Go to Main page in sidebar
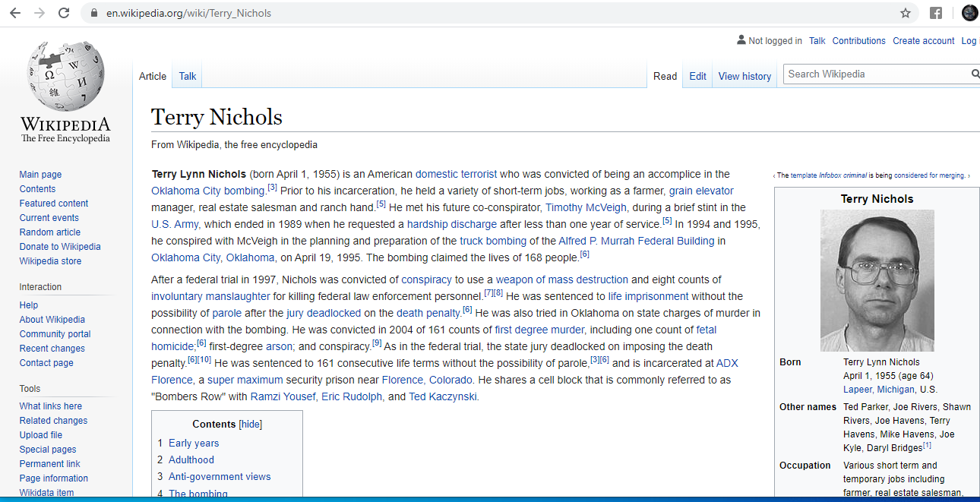This screenshot has width=980, height=502. click(x=40, y=175)
